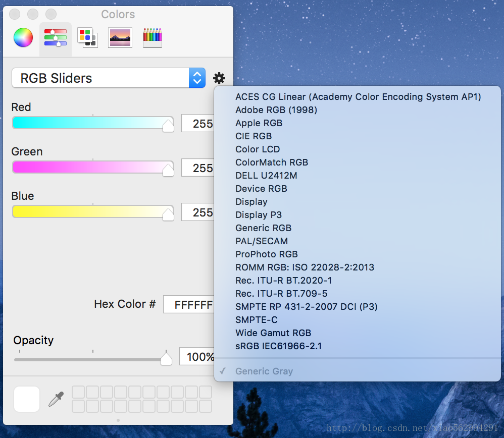Choose SMPTE-C profile
The height and width of the screenshot is (438, 504).
[x=358, y=320]
